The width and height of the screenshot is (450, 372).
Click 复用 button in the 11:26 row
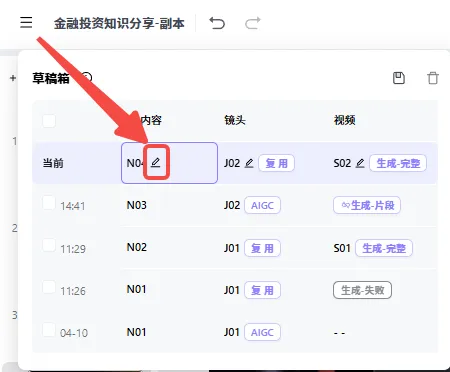[x=262, y=290]
